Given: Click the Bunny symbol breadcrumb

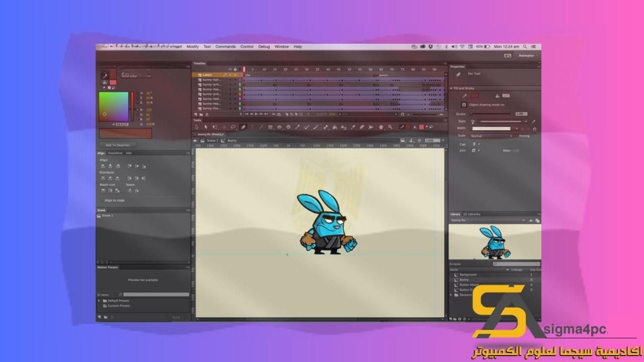Looking at the screenshot, I should tap(232, 140).
